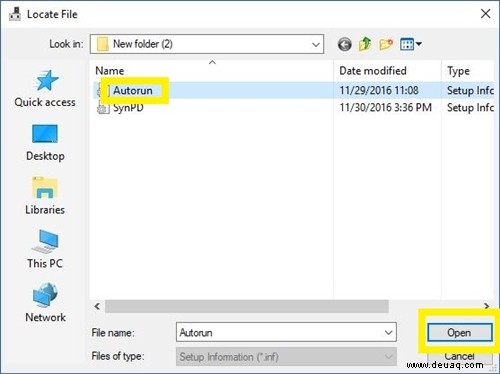Create a new folder with the toolbar icon
This screenshot has width=500, height=374.
[386, 44]
